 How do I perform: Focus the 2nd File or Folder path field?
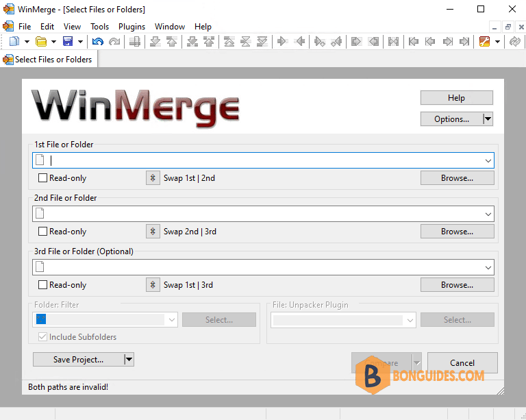click(263, 214)
